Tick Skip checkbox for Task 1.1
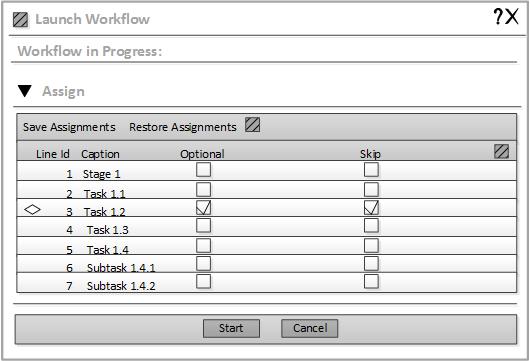Viewport: 530px width, 361px height. pos(371,189)
